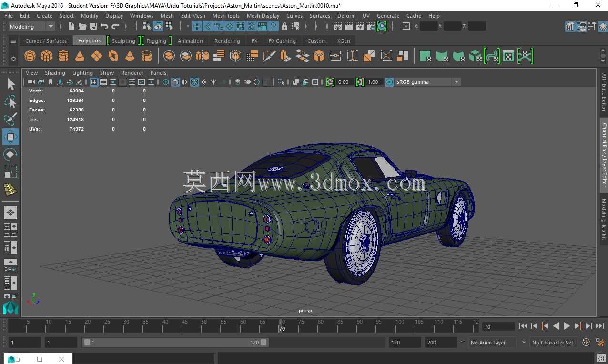The height and width of the screenshot is (364, 608).
Task: Activate the Move tool in toolbox
Action: (10, 137)
